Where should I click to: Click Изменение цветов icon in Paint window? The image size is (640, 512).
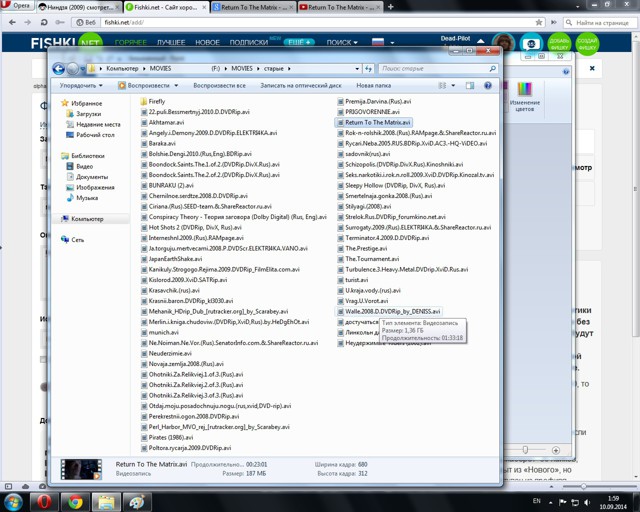click(x=524, y=96)
